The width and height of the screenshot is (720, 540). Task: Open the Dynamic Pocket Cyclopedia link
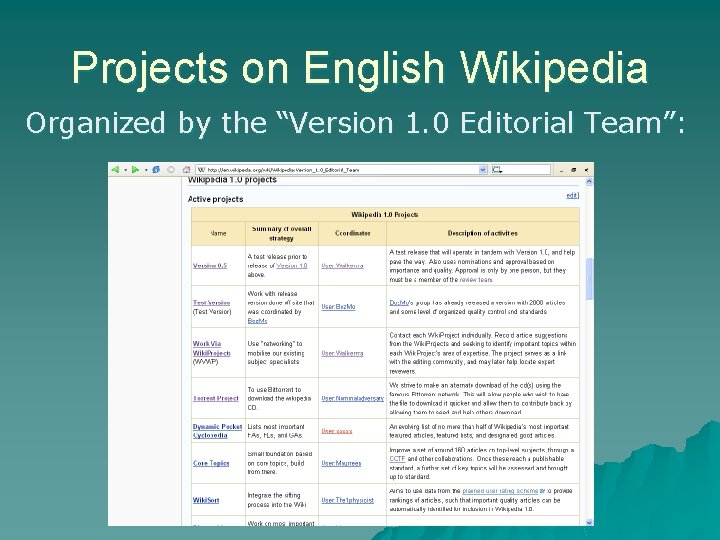tap(217, 431)
